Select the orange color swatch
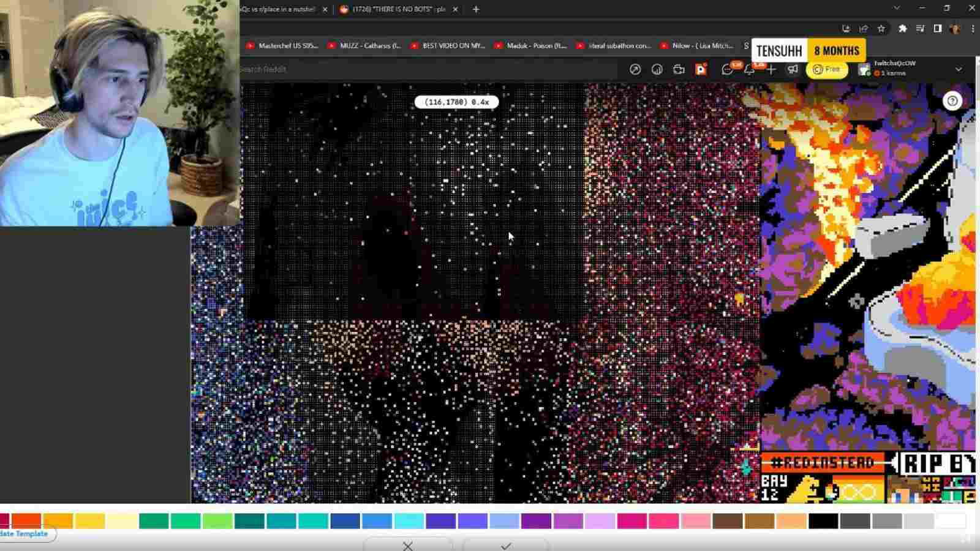 pyautogui.click(x=58, y=521)
